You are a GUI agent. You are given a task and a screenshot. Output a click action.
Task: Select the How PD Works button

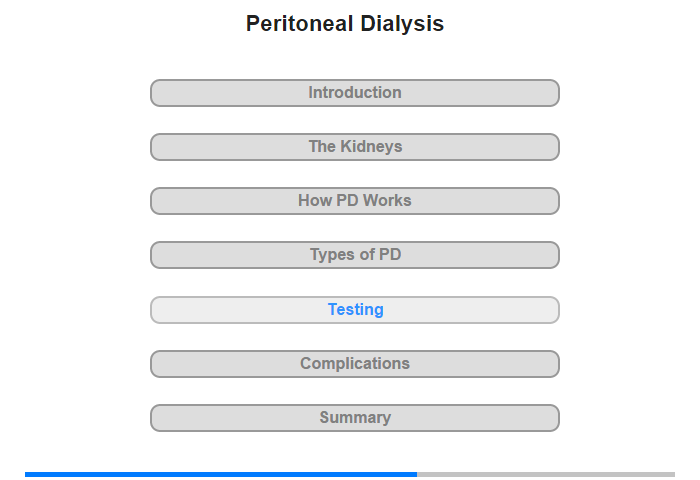355,201
